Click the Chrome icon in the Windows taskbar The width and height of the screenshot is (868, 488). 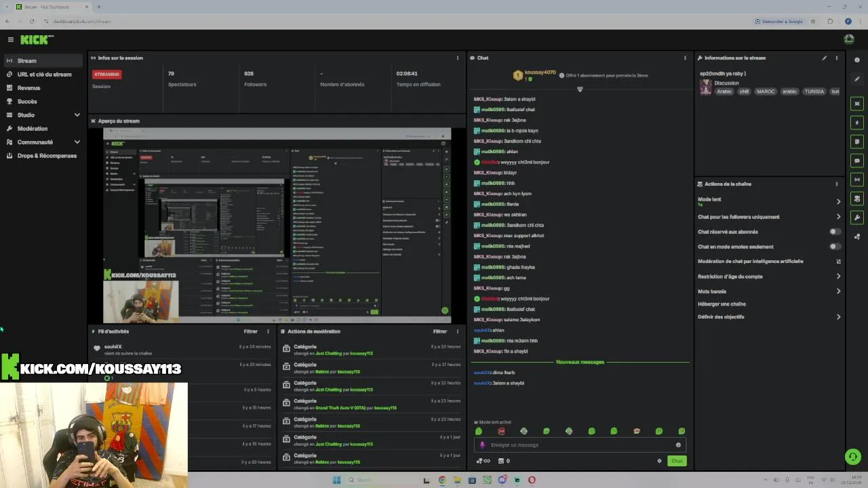tap(442, 480)
